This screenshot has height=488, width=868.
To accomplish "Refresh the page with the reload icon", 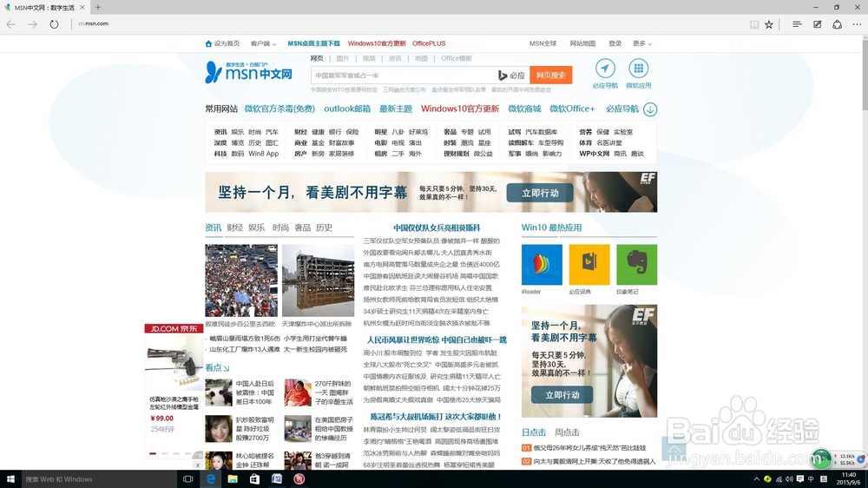I will point(54,24).
